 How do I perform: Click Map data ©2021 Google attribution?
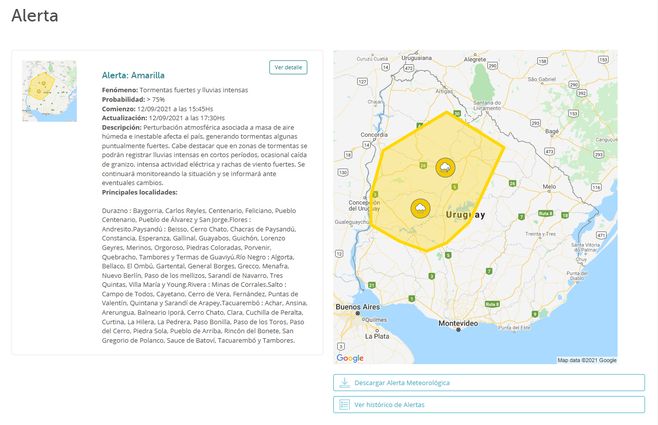(587, 359)
